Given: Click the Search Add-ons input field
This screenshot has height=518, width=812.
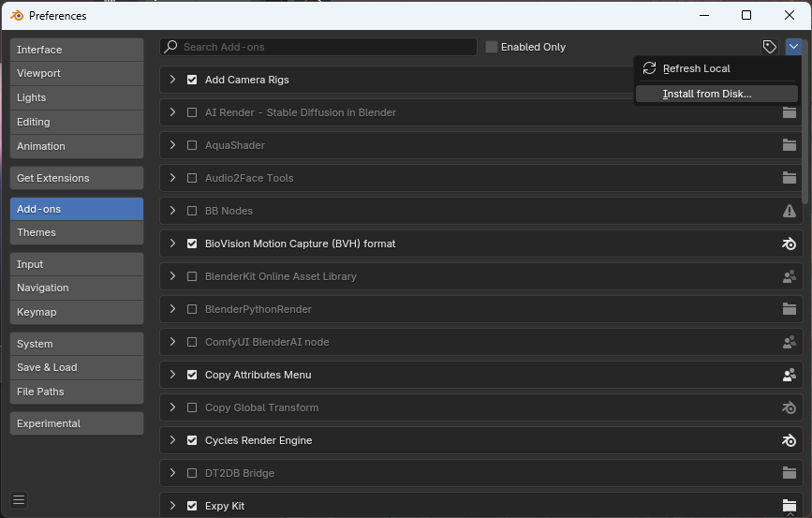Looking at the screenshot, I should pyautogui.click(x=318, y=47).
